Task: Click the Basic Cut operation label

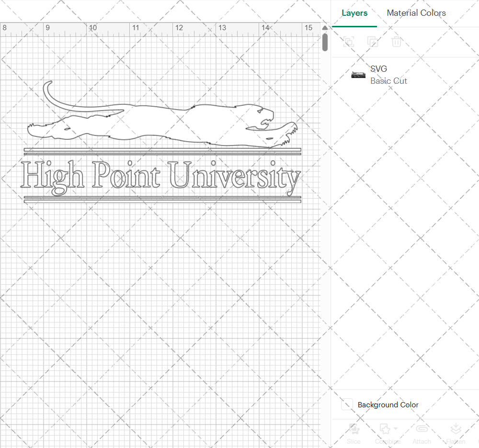Action: (388, 81)
